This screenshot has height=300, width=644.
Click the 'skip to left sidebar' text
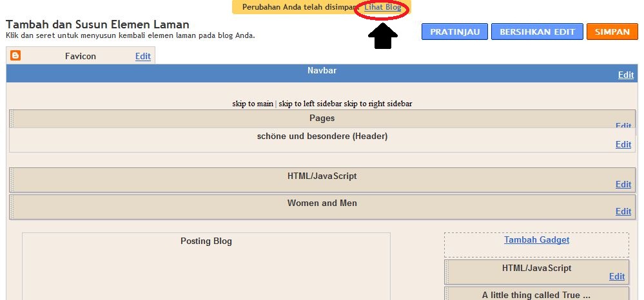pos(310,104)
